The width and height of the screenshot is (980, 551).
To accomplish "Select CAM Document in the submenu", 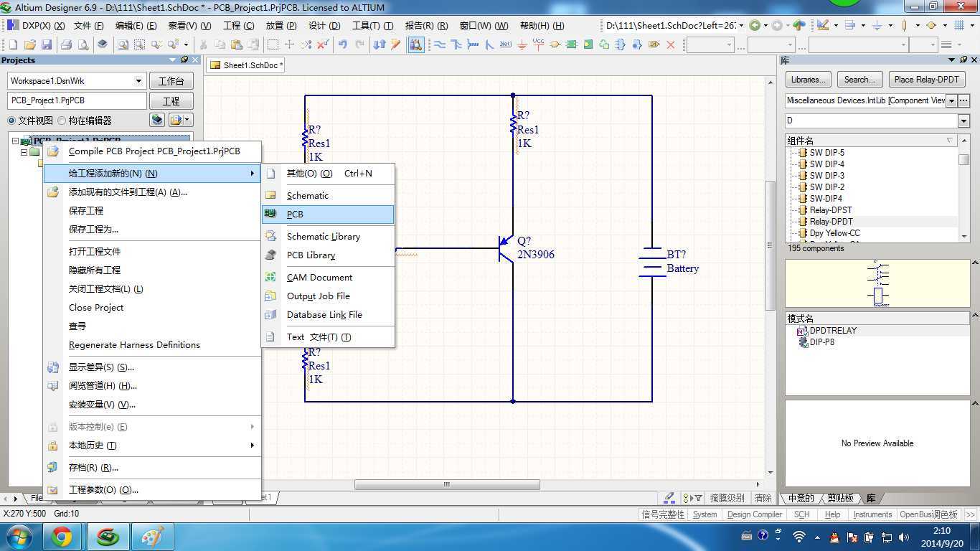I will [x=328, y=278].
